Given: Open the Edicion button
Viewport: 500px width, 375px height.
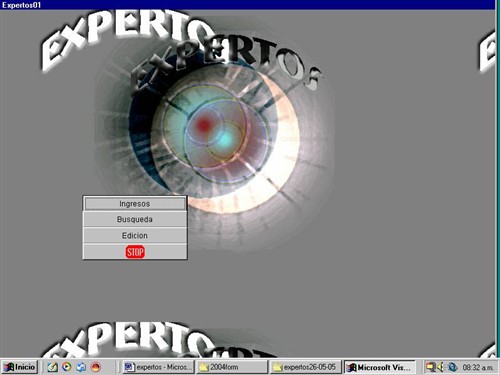Looking at the screenshot, I should pyautogui.click(x=135, y=235).
